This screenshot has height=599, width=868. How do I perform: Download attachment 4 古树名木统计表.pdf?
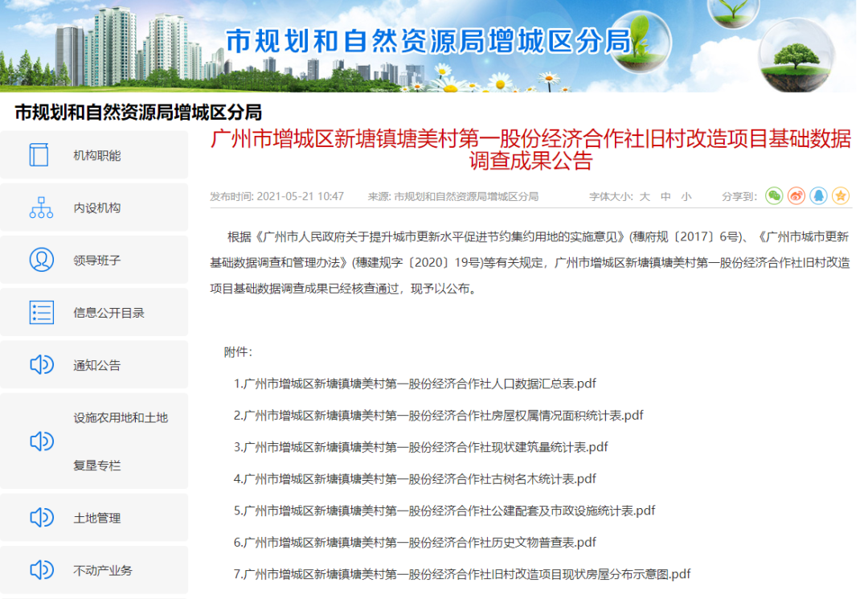[x=415, y=479]
